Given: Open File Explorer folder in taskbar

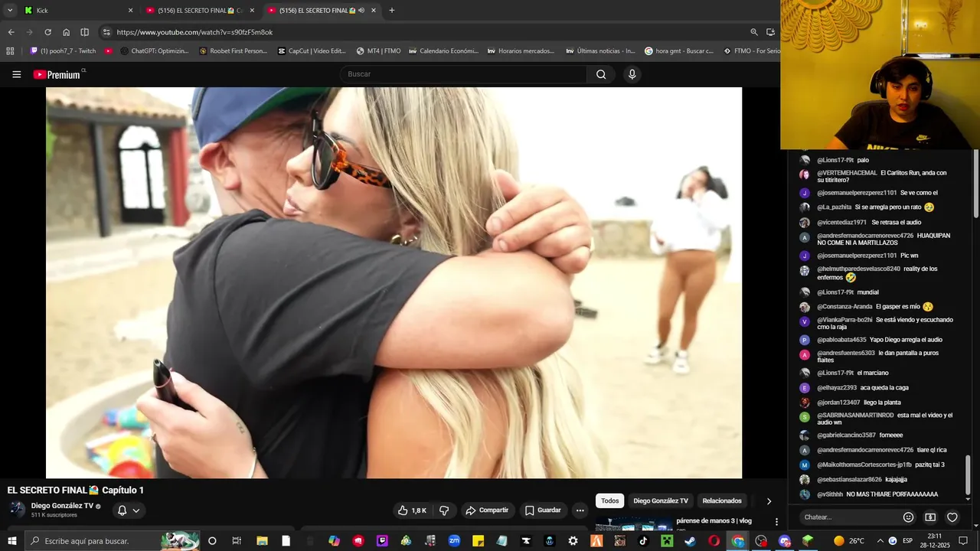Looking at the screenshot, I should pyautogui.click(x=262, y=541).
